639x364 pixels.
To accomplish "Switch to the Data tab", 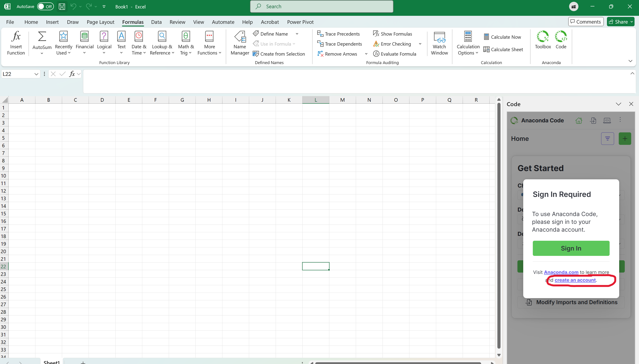I will tap(156, 22).
